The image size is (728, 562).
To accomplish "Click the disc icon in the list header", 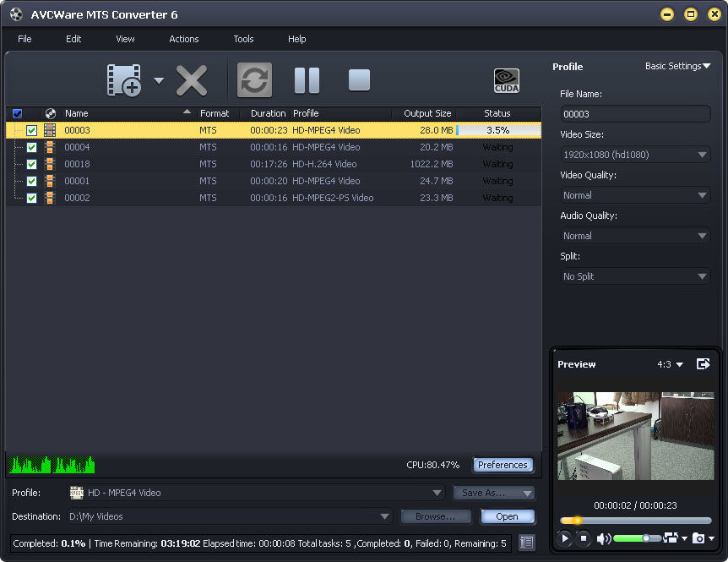I will [x=51, y=113].
